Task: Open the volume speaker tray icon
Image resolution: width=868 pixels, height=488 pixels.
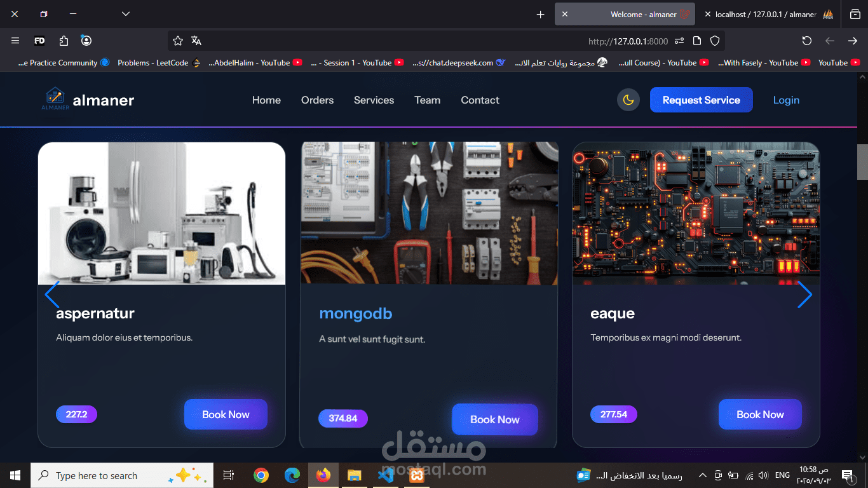Action: tap(763, 475)
